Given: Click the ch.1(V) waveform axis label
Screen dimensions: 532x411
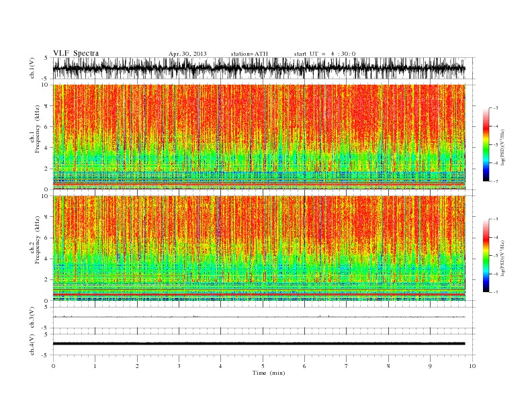Looking at the screenshot, I should [32, 68].
